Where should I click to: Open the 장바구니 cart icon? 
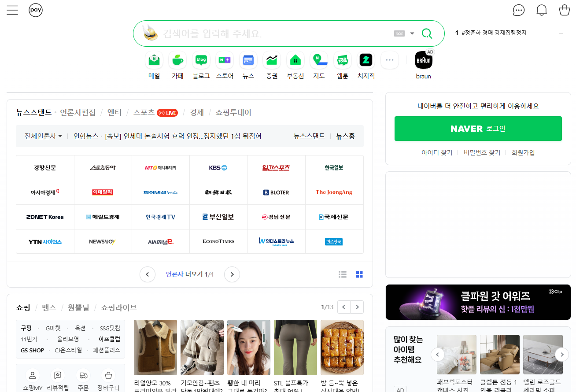coord(108,375)
